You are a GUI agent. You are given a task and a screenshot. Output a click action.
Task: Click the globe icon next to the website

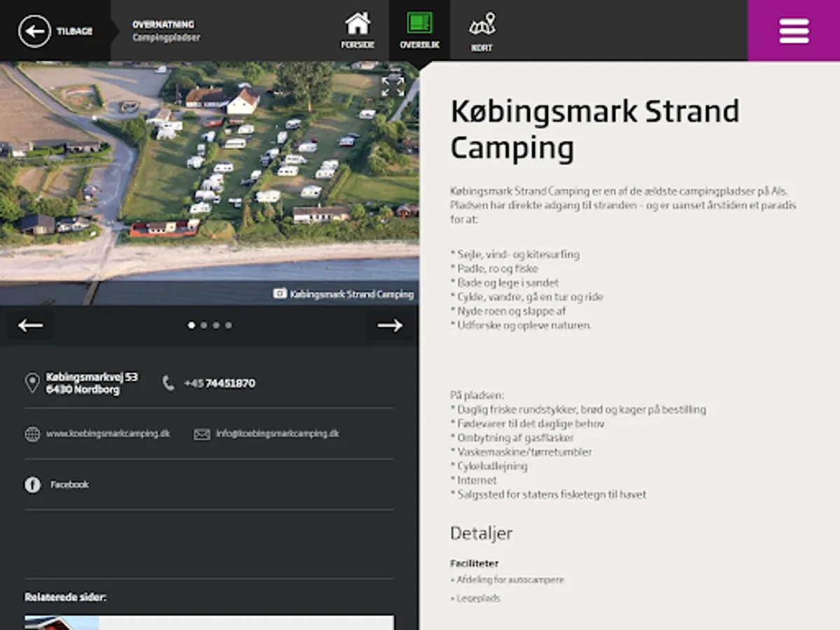pos(31,433)
